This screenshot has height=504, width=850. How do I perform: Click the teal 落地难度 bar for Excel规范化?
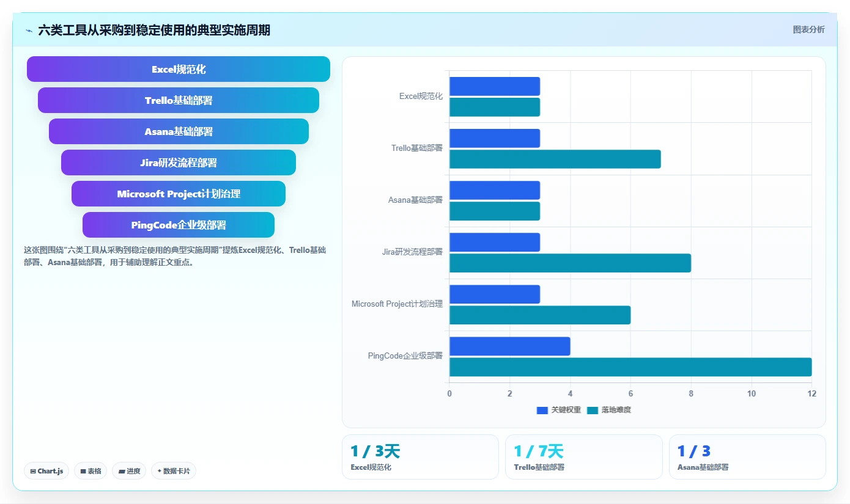click(x=495, y=107)
